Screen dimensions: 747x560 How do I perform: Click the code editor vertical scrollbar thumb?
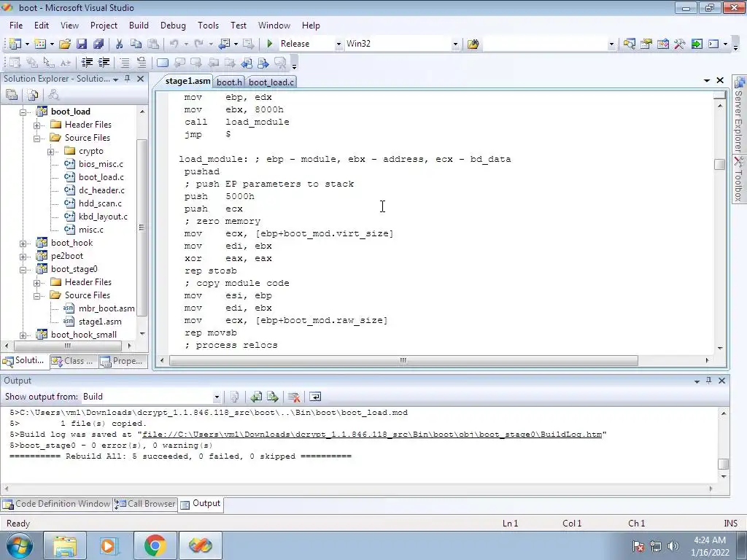719,164
